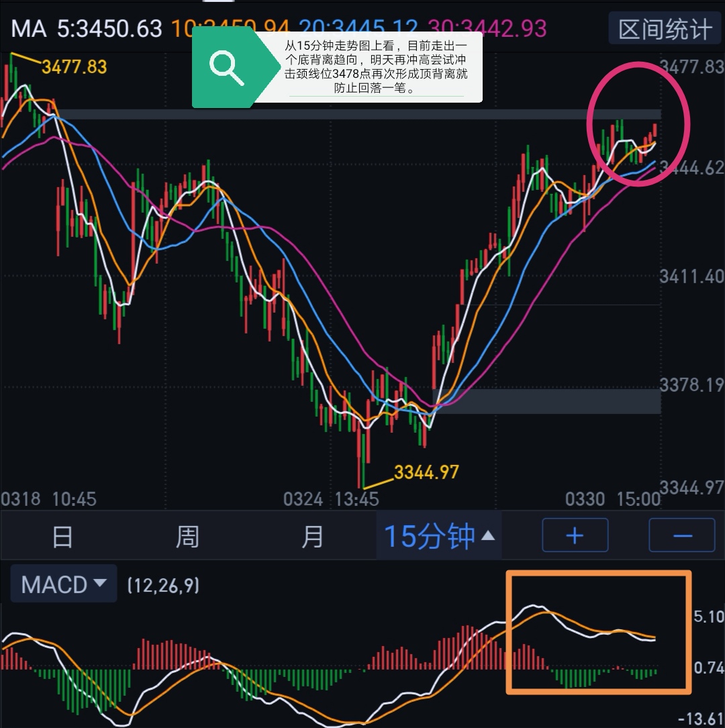Click the MA 5:3450.63 moving average value
The image size is (725, 728).
point(87,29)
